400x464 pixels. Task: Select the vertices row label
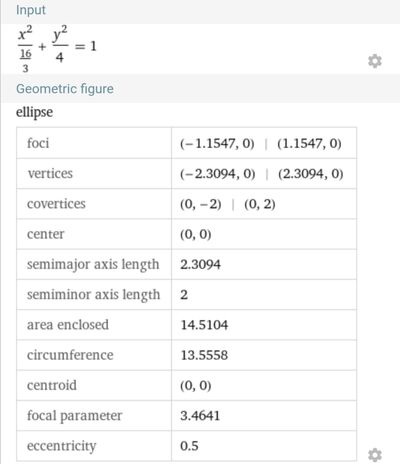point(50,174)
